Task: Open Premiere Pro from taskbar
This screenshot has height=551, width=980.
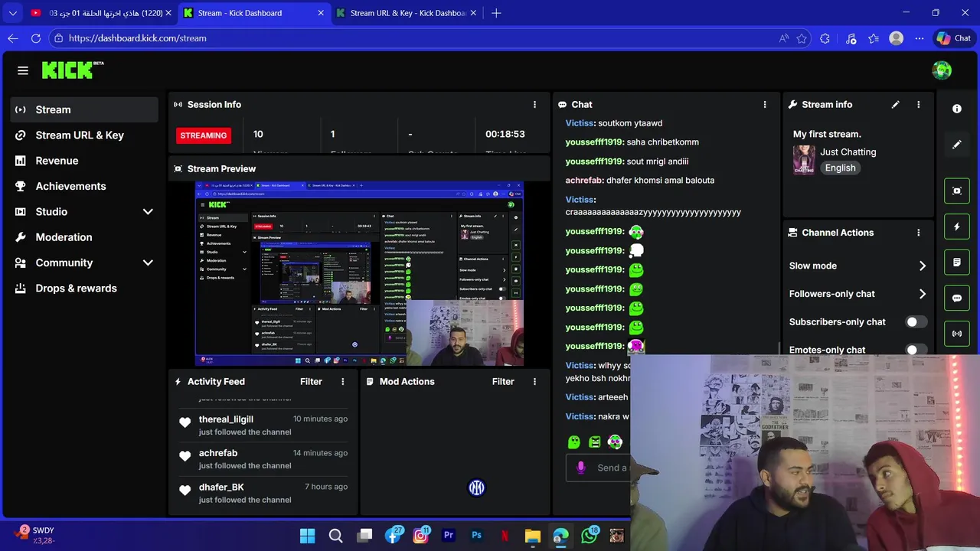Action: click(x=449, y=536)
